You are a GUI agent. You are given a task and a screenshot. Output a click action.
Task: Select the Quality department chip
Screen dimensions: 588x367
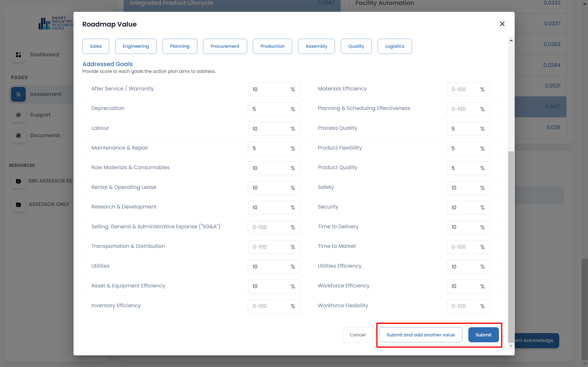pyautogui.click(x=356, y=46)
